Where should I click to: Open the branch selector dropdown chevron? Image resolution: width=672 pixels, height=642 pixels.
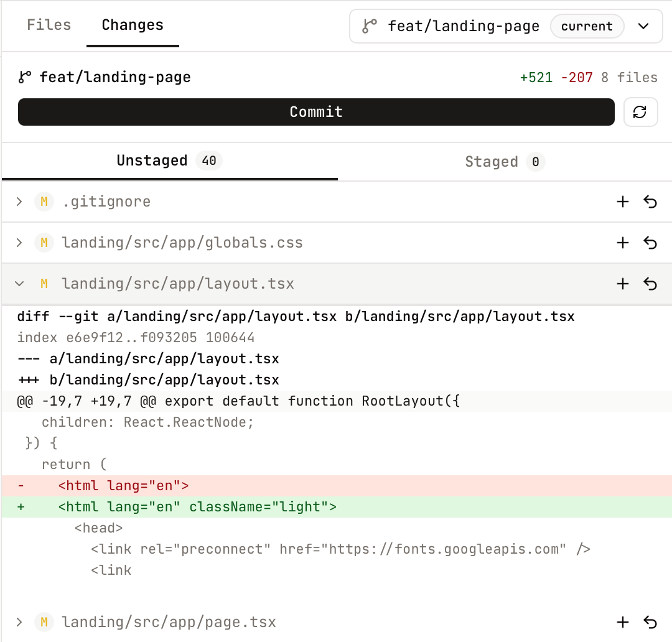point(643,26)
